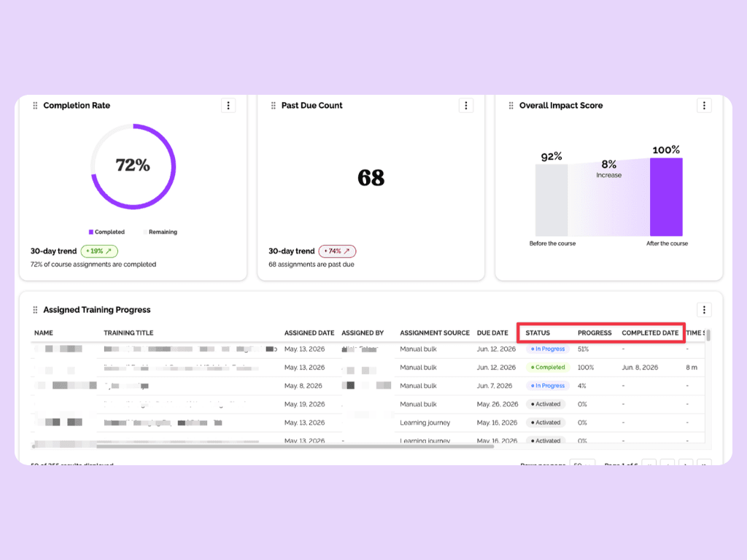Sort by ASSIGNMENT SOURCE column header
This screenshot has width=747, height=560.
pos(435,332)
